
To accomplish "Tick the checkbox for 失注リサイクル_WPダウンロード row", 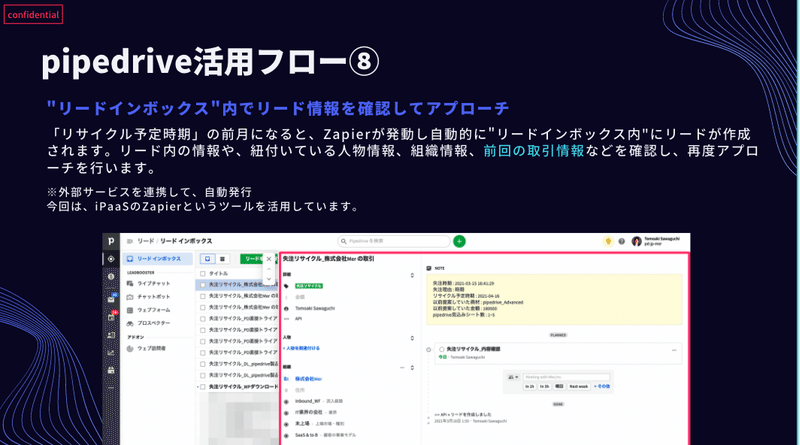I will 203,387.
